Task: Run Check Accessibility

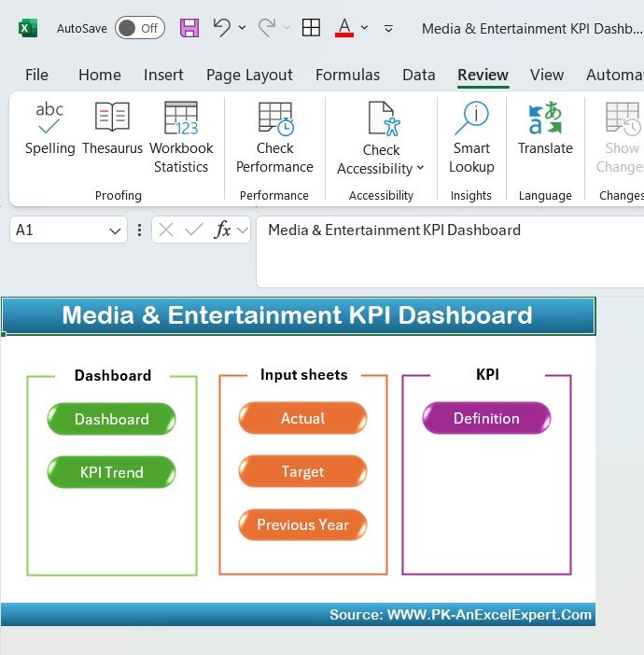Action: point(381,139)
